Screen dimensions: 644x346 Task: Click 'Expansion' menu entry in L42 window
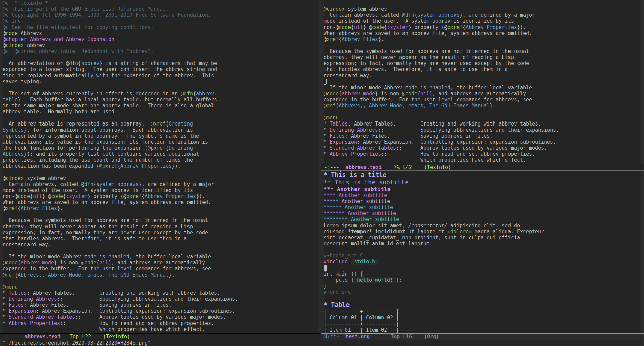pyautogui.click(x=343, y=142)
